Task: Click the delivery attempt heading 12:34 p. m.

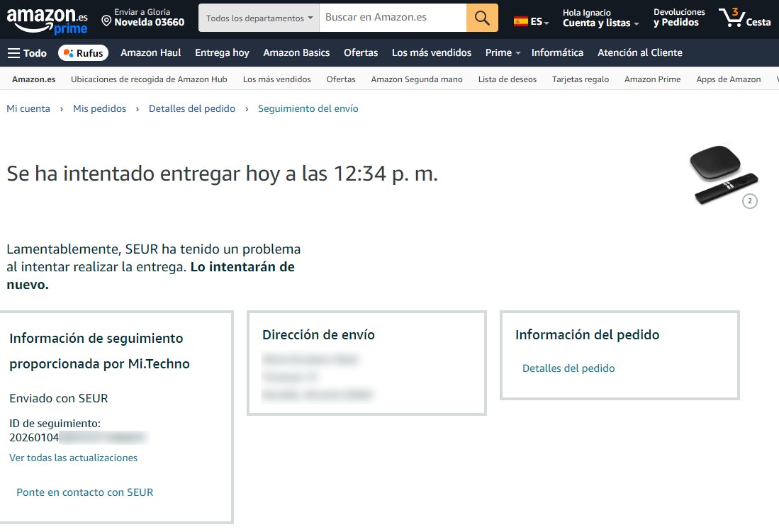Action: pos(222,174)
